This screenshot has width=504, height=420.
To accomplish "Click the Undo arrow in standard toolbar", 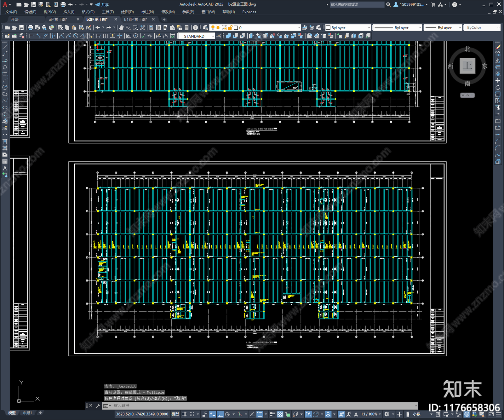I will pyautogui.click(x=98, y=28).
